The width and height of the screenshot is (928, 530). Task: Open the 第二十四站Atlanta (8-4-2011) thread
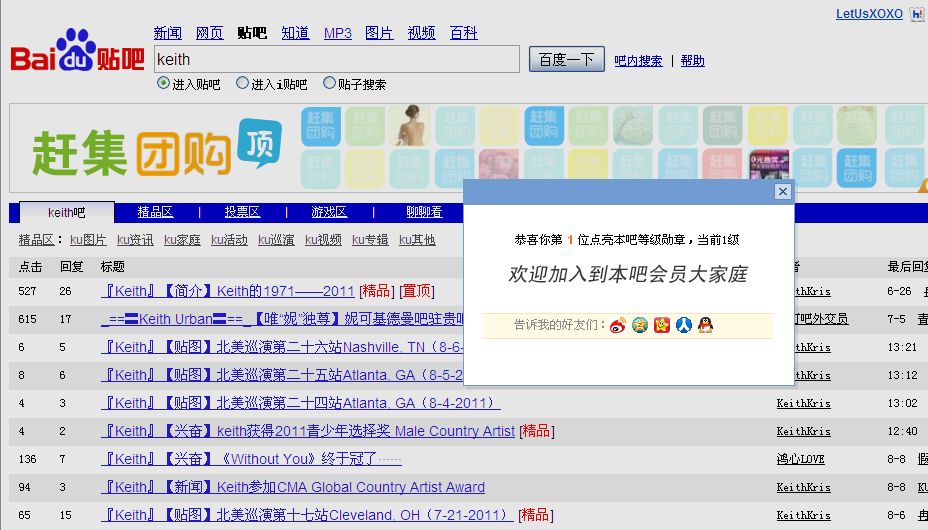click(301, 403)
